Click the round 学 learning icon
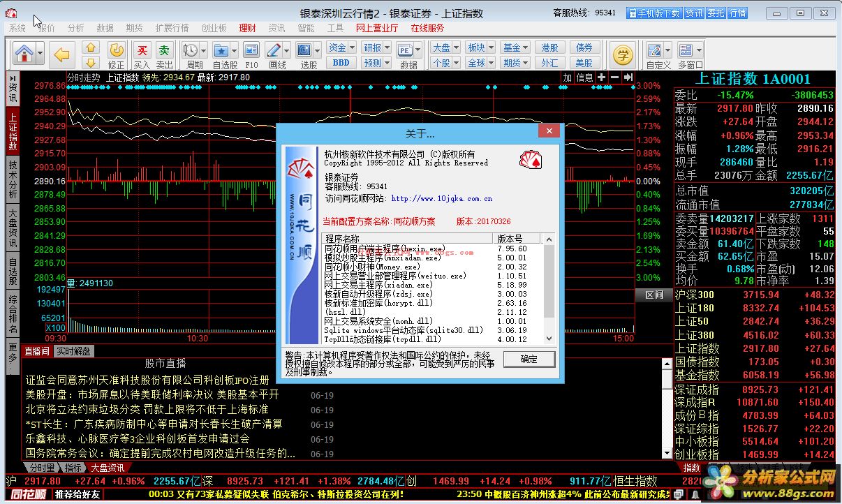842x504 pixels. (x=623, y=54)
